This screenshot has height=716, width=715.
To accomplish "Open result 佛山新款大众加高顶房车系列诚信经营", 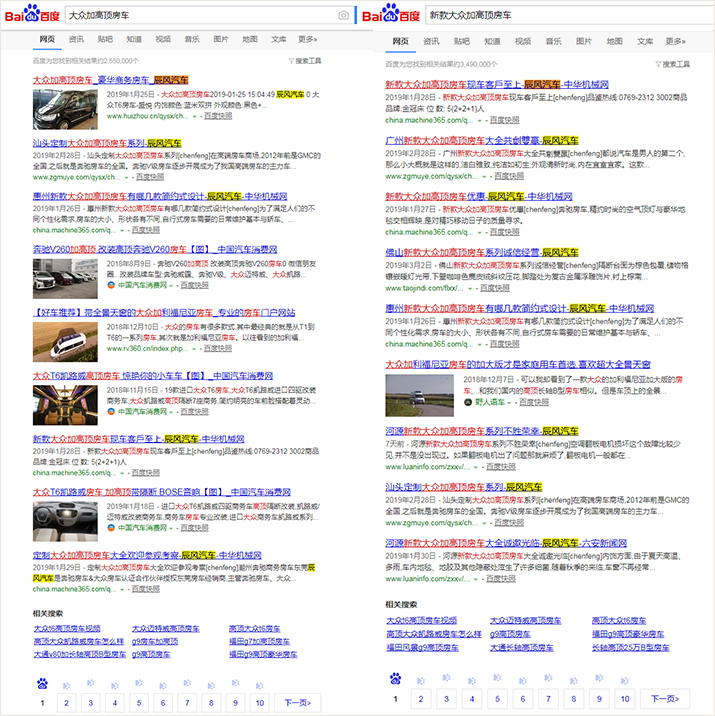I will click(482, 253).
